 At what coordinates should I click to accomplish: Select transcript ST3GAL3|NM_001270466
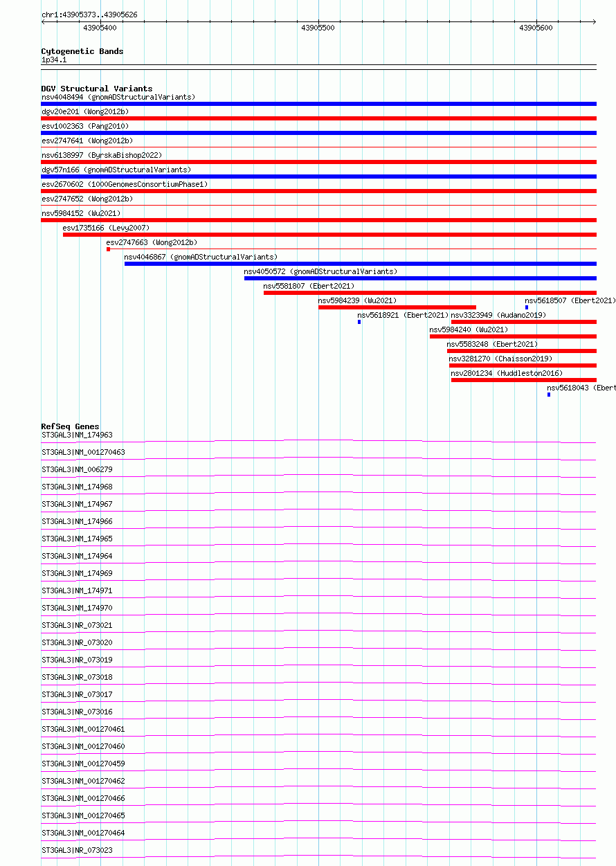(x=83, y=798)
